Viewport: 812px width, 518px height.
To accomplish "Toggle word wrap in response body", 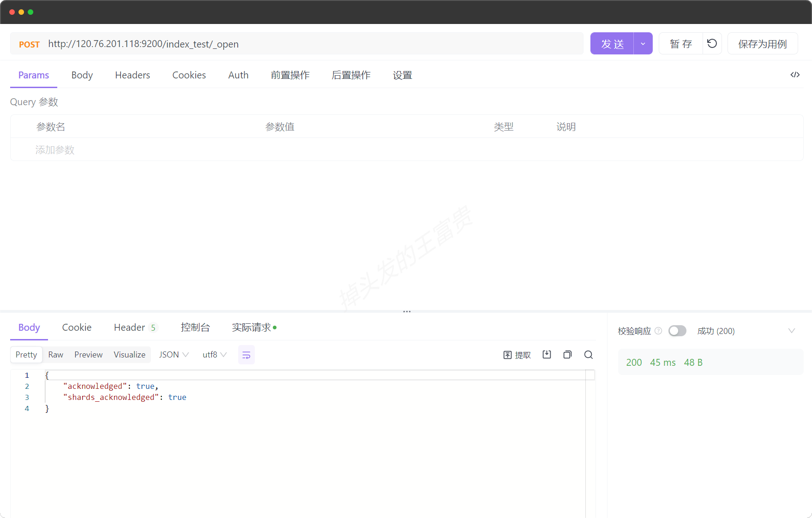I will point(247,355).
